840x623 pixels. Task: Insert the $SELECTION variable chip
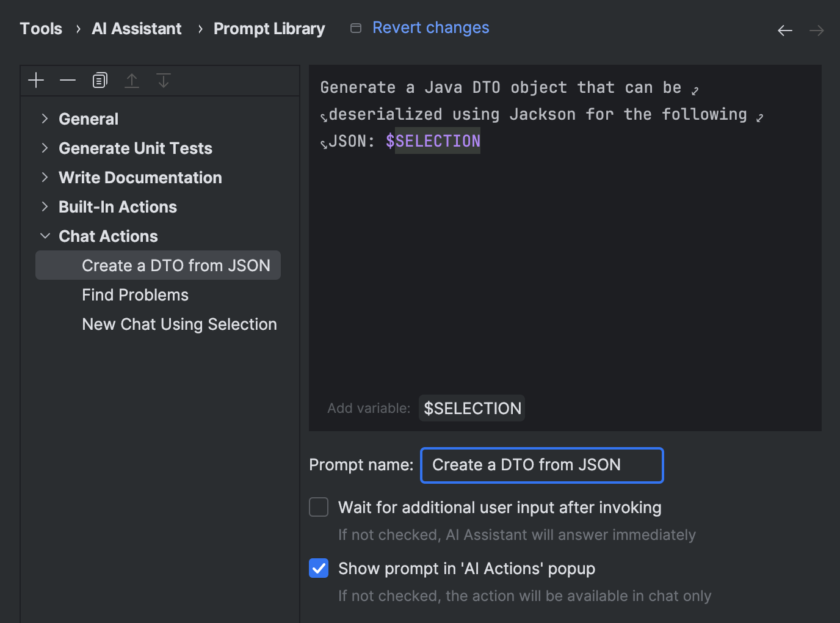coord(471,408)
